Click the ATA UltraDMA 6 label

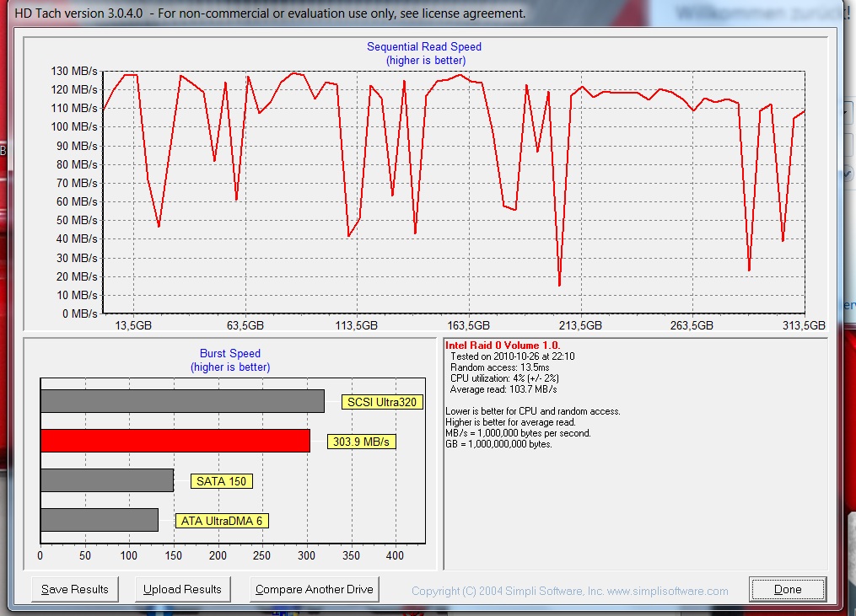click(x=222, y=521)
